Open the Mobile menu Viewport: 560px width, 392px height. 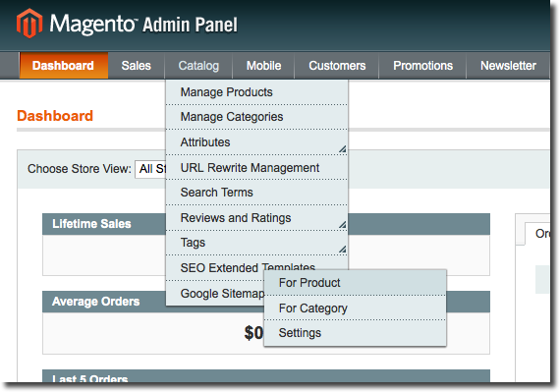click(x=263, y=65)
